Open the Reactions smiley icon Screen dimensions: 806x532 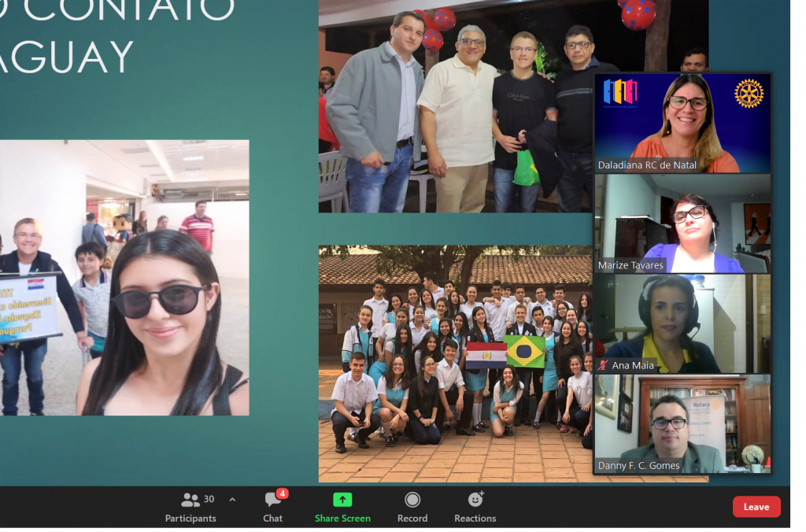point(475,500)
